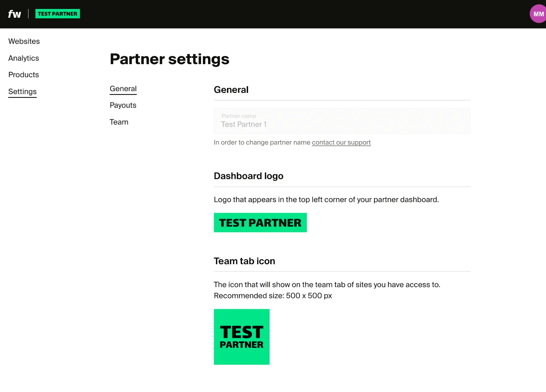Click the Team tab icon section heading
The height and width of the screenshot is (392, 546).
(x=244, y=261)
